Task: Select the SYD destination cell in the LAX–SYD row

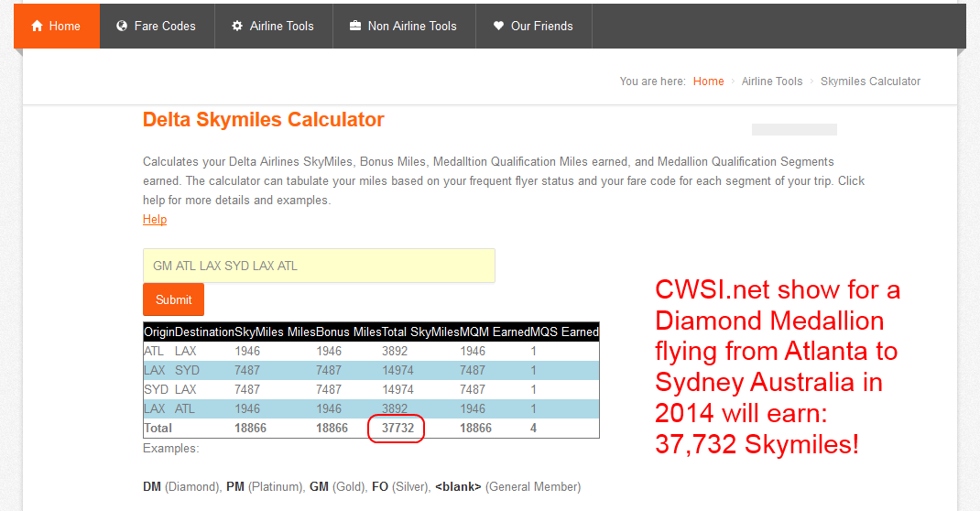Action: (187, 371)
